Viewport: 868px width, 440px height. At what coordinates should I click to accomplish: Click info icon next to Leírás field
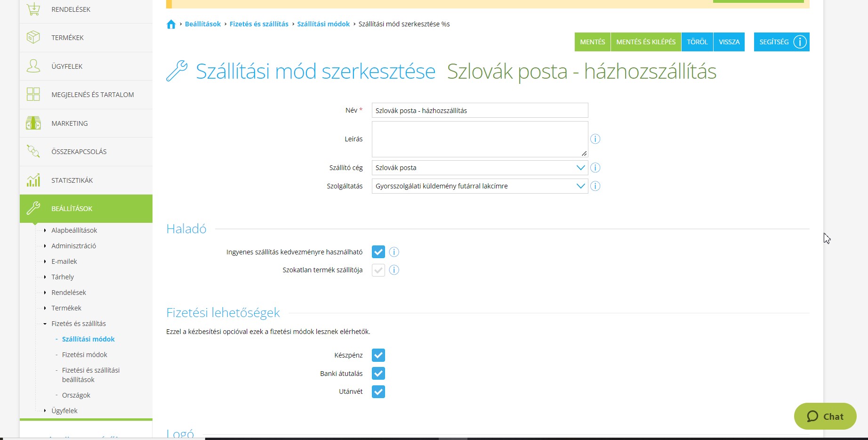(x=595, y=139)
